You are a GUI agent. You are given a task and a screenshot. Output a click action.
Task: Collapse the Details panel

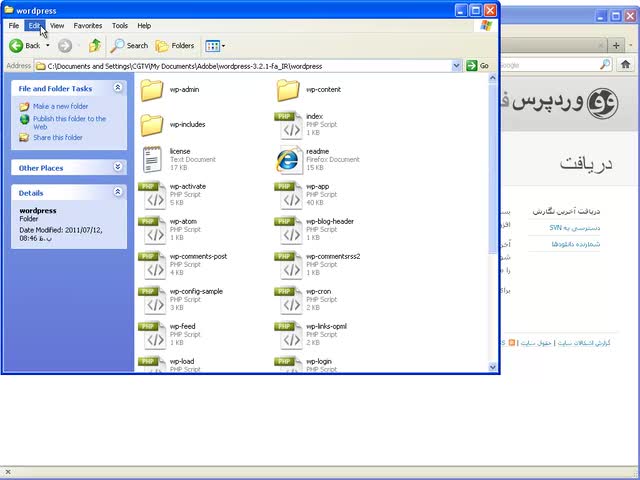(x=118, y=191)
